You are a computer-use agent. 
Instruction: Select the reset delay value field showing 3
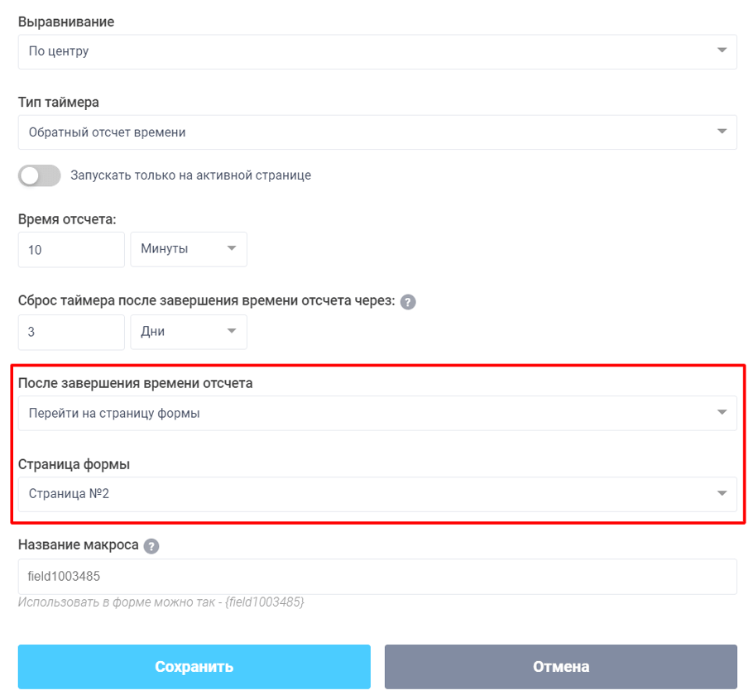coord(70,331)
